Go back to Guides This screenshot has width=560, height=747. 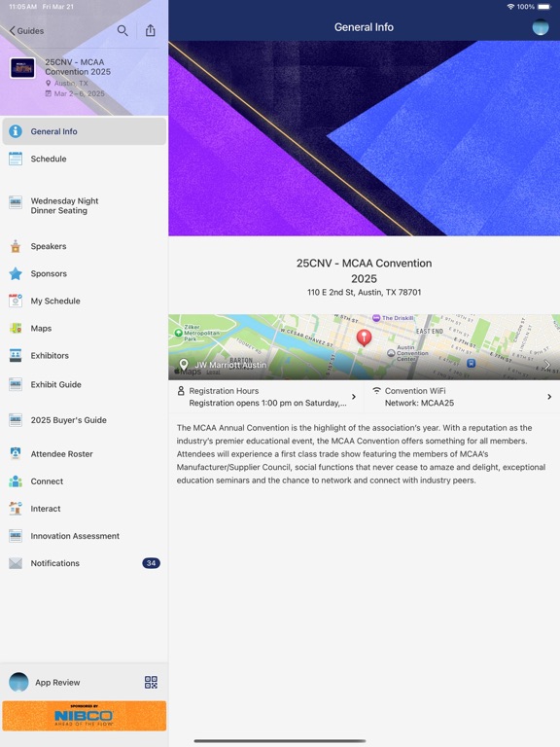point(26,31)
